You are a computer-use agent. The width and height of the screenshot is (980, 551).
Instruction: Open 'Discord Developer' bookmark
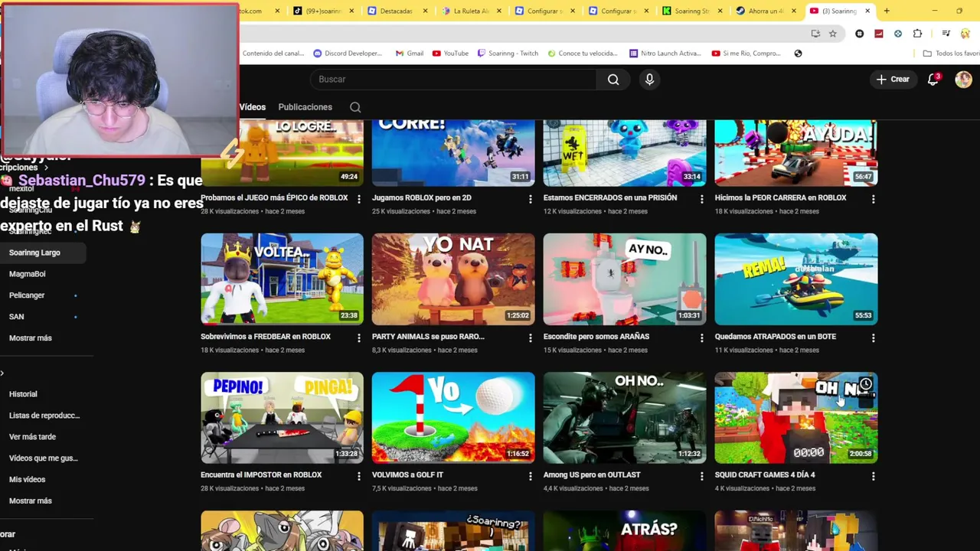coord(347,54)
